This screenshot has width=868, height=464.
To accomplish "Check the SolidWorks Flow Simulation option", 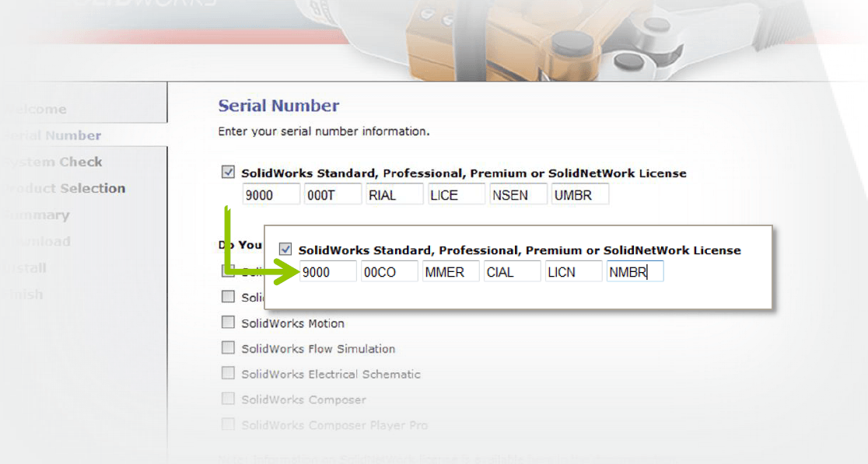I will [228, 348].
